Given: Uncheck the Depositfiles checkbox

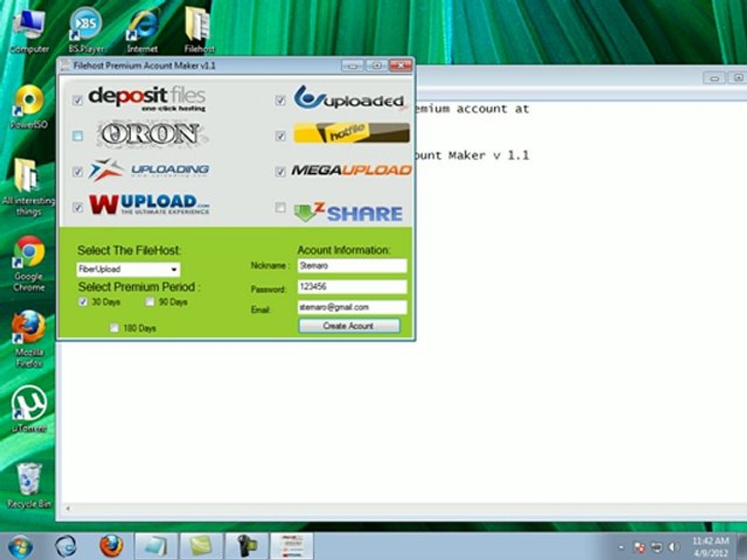Looking at the screenshot, I should pyautogui.click(x=78, y=100).
